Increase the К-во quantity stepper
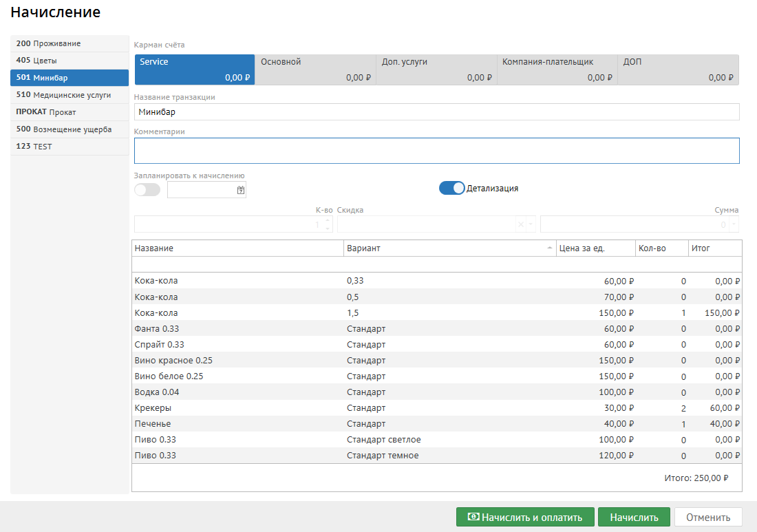 point(328,221)
